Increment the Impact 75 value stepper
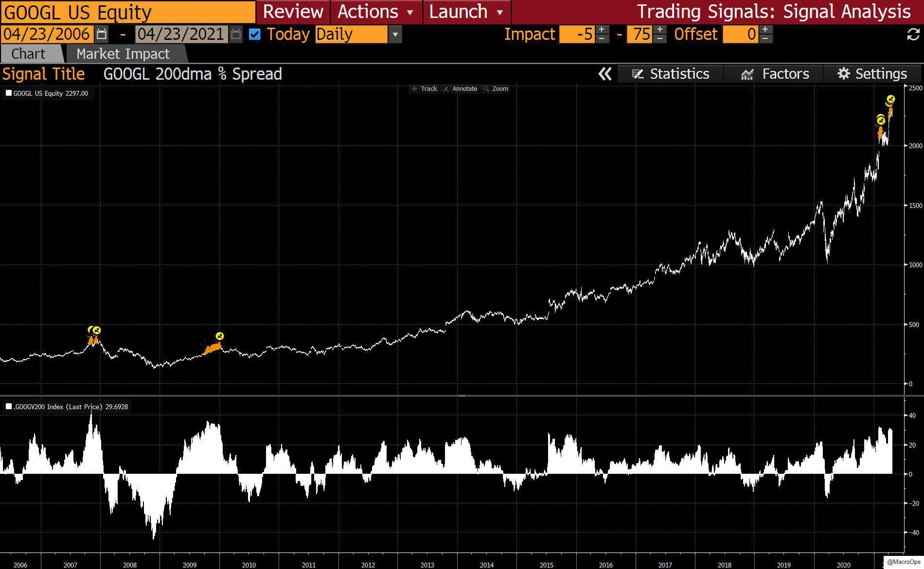Screen dimensions: 924x569 pos(660,30)
